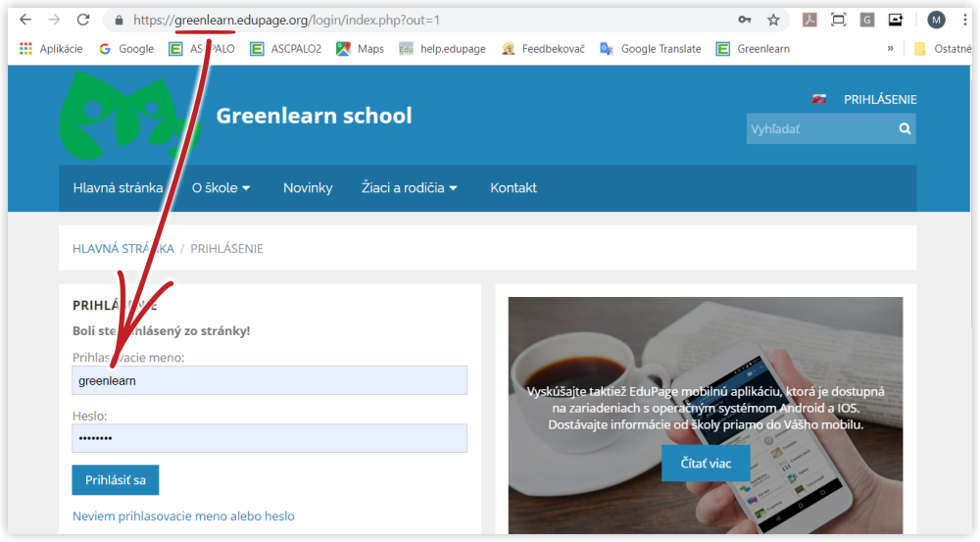Go back with the browser back arrow

pos(25,20)
